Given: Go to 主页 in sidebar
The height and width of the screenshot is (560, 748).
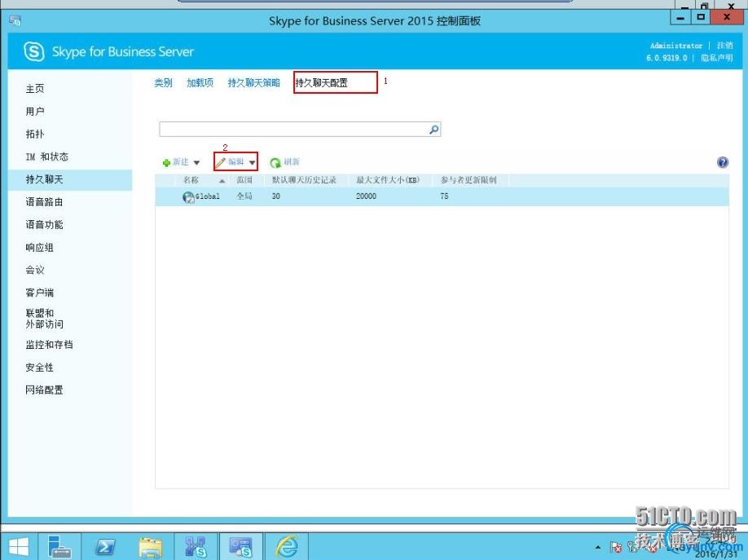Looking at the screenshot, I should pos(35,88).
